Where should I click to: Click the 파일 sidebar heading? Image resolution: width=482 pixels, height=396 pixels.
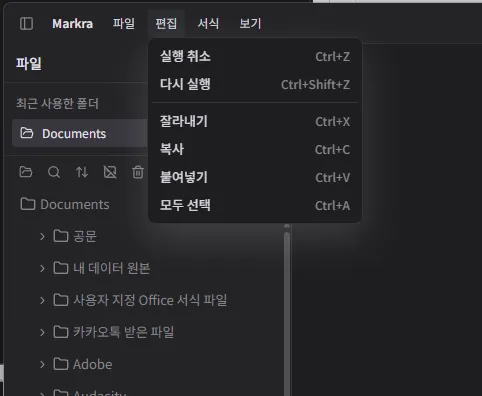pyautogui.click(x=29, y=63)
